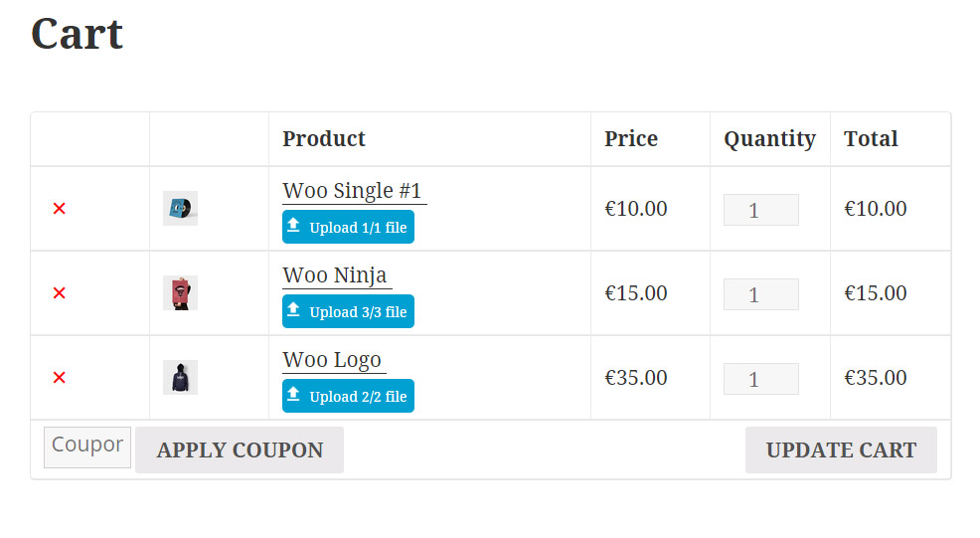Click the Apply Coupon button
The width and height of the screenshot is (980, 538).
240,450
